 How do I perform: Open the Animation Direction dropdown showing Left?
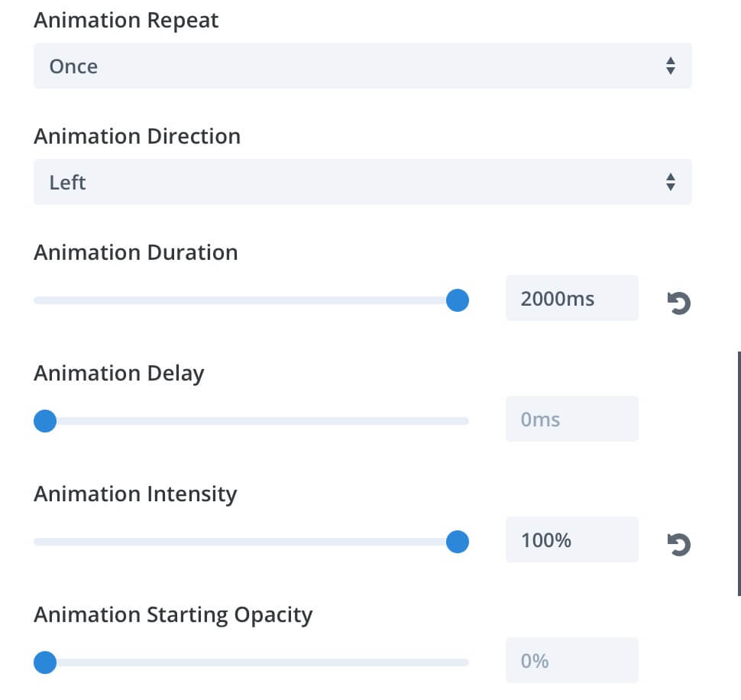[x=362, y=182]
